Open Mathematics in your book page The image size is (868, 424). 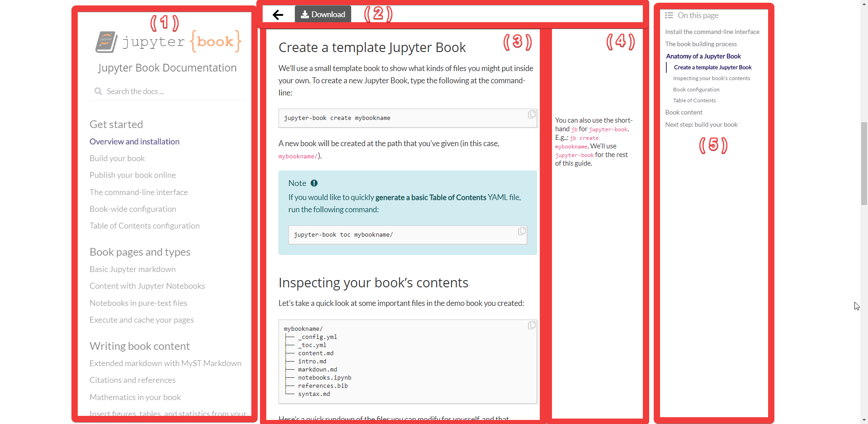tap(135, 397)
